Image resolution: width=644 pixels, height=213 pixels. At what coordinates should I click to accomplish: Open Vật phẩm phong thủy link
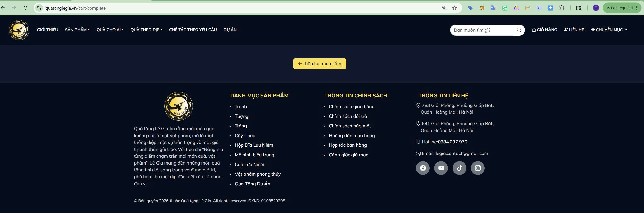tap(258, 174)
